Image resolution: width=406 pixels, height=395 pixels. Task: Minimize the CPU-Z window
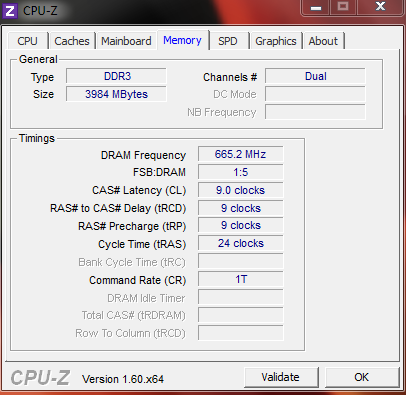[316, 7]
